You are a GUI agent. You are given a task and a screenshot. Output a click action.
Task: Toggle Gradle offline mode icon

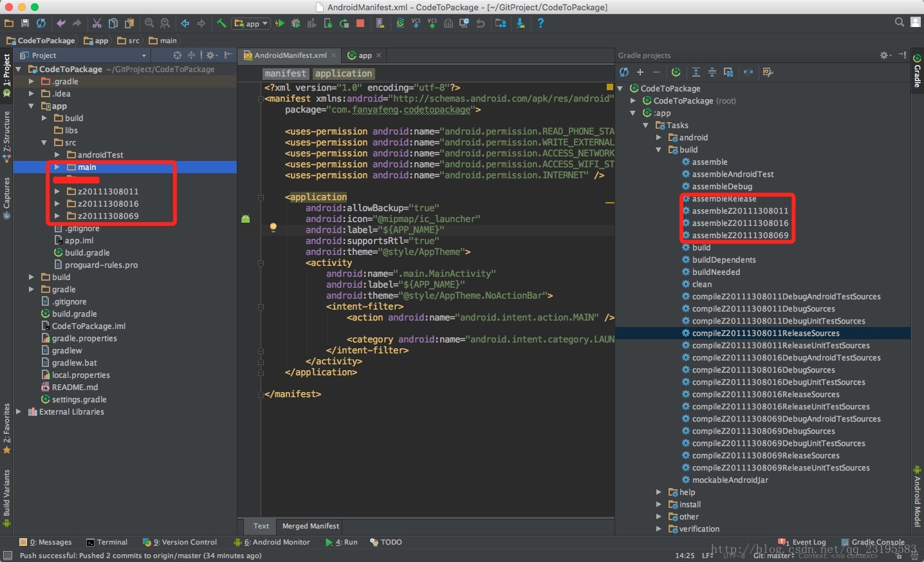coord(748,72)
